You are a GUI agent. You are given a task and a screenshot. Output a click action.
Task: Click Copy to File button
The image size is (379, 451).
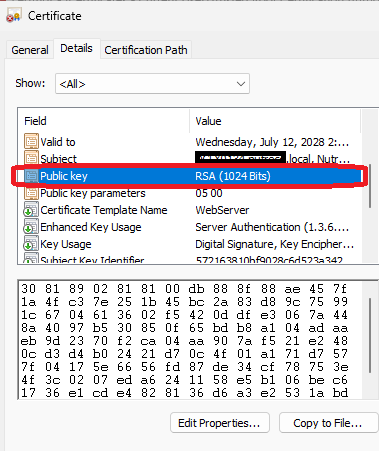[328, 423]
